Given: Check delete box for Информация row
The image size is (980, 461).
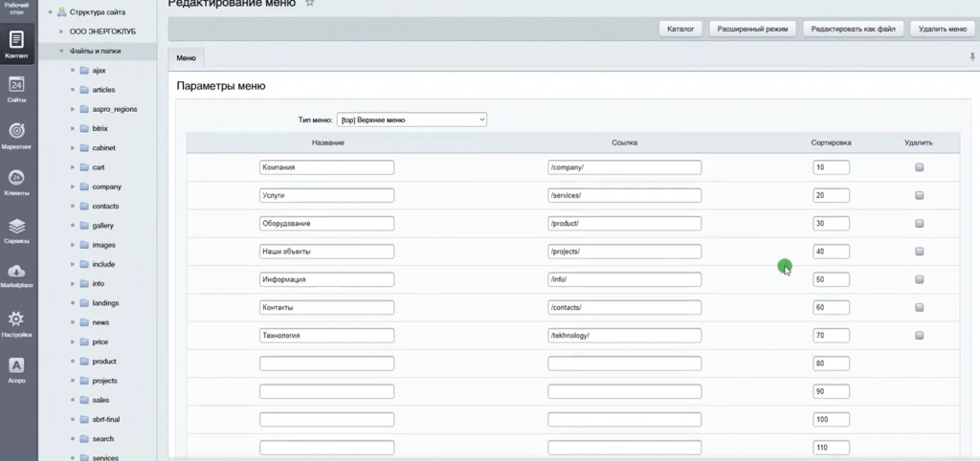Looking at the screenshot, I should coord(919,279).
